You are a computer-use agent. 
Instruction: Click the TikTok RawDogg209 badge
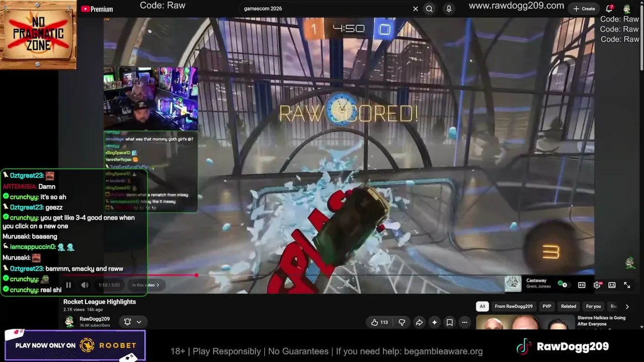(x=562, y=346)
